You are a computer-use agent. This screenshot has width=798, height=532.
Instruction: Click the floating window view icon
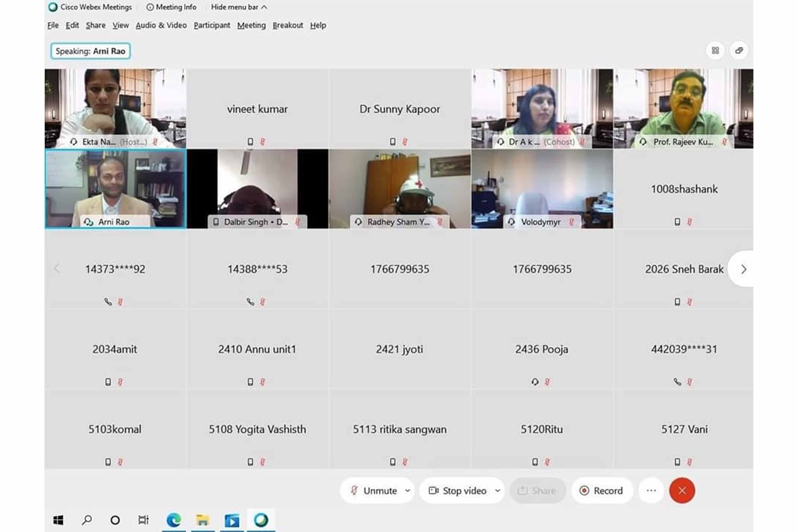[x=739, y=51]
